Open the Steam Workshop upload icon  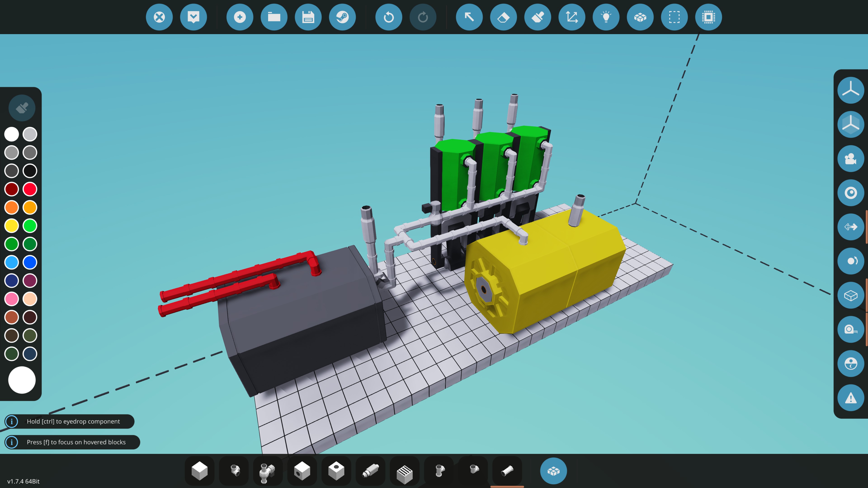coord(342,17)
